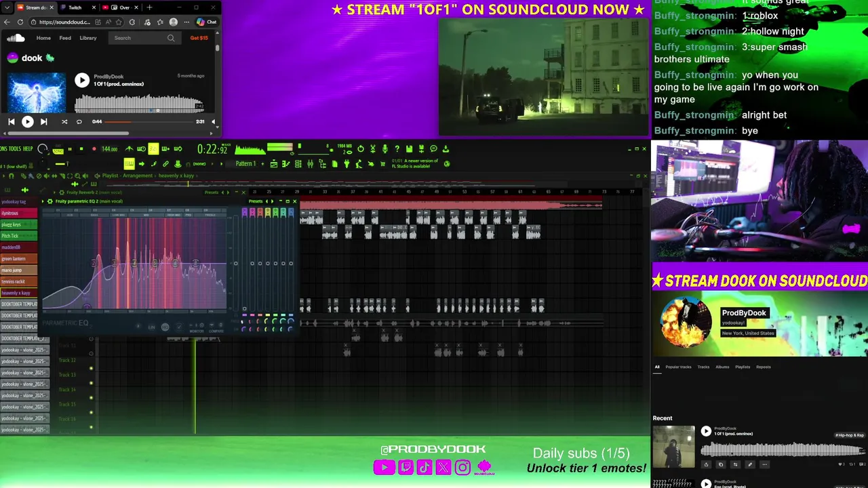This screenshot has height=488, width=868.
Task: Click the Get $15 link
Action: [199, 38]
